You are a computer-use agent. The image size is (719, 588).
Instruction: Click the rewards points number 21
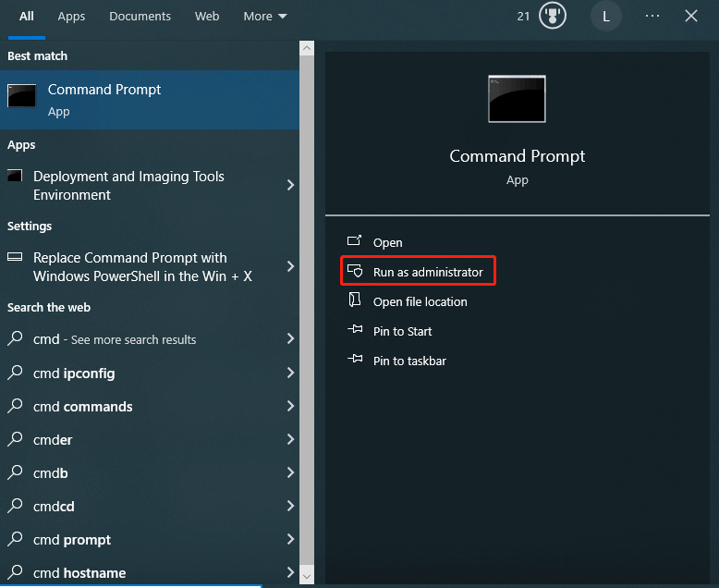pyautogui.click(x=523, y=17)
